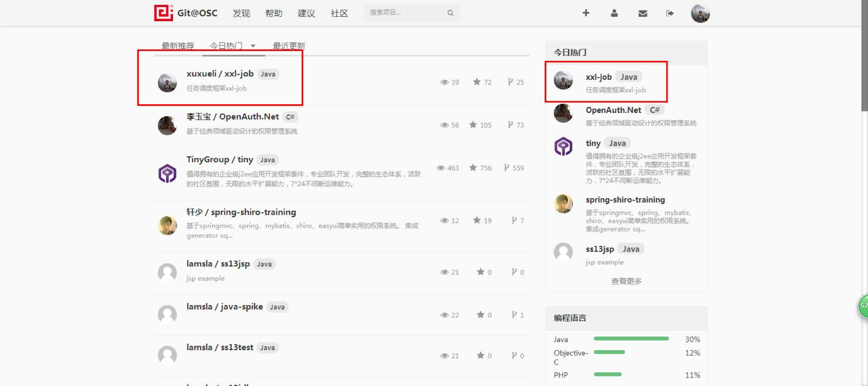Click the eye watch icon on spring-shiro-training row
Viewport: 868px width, 386px height.
pos(444,220)
